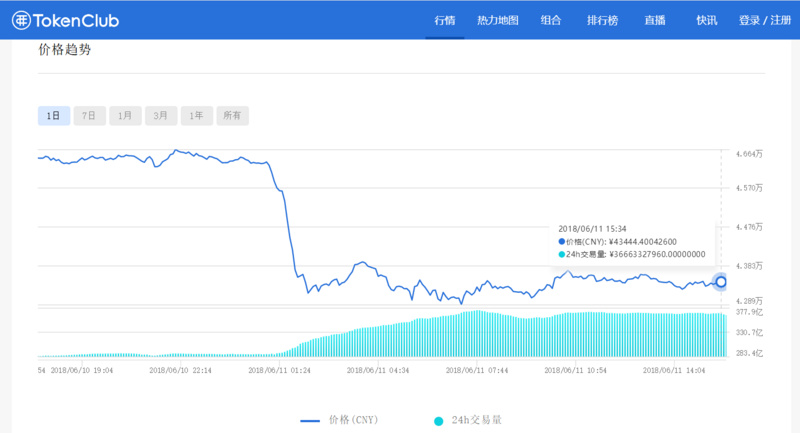The width and height of the screenshot is (800, 433).
Task: Click the 价格趋势 section heading
Action: click(x=64, y=50)
